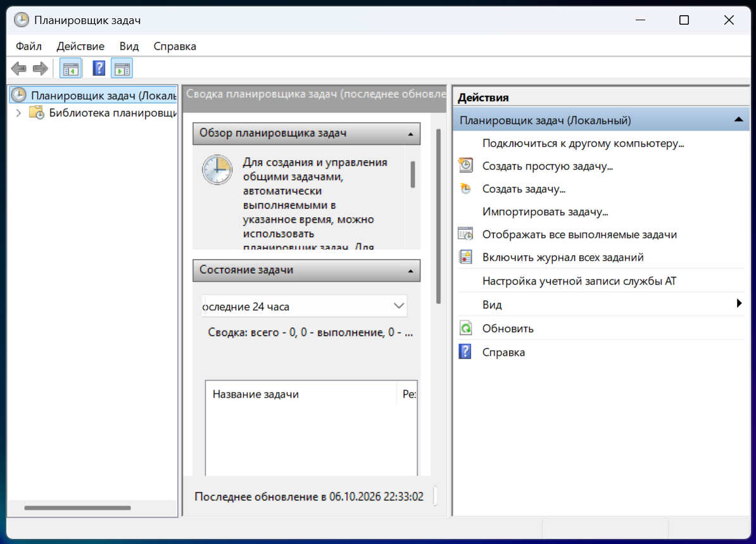The height and width of the screenshot is (544, 756).
Task: Collapse the Планировщик задач (Локальный) actions group
Action: click(x=738, y=120)
